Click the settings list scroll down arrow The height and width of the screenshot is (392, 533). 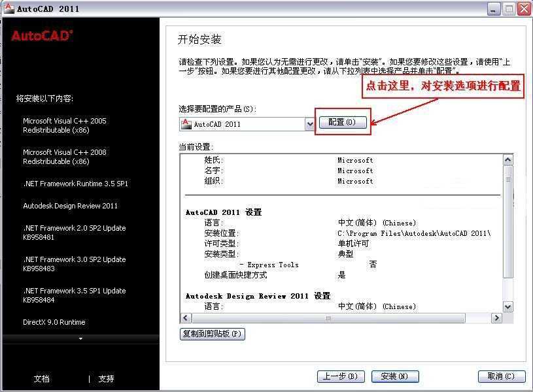click(x=508, y=307)
